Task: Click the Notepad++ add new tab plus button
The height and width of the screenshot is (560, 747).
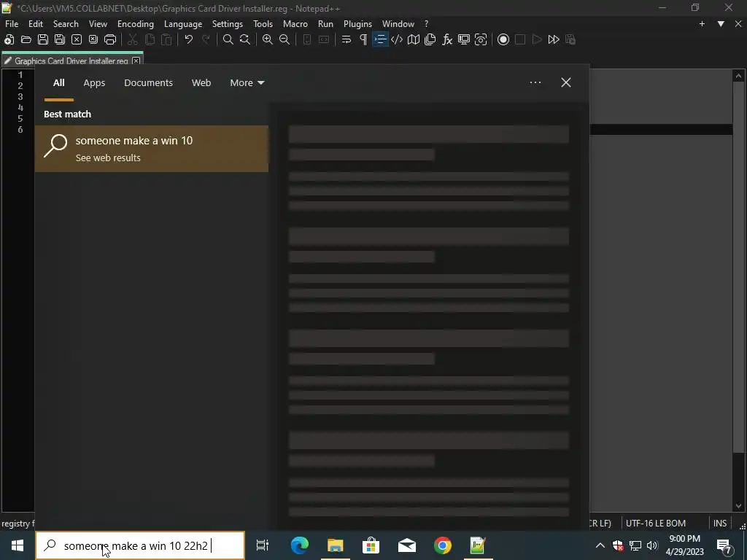Action: (702, 24)
